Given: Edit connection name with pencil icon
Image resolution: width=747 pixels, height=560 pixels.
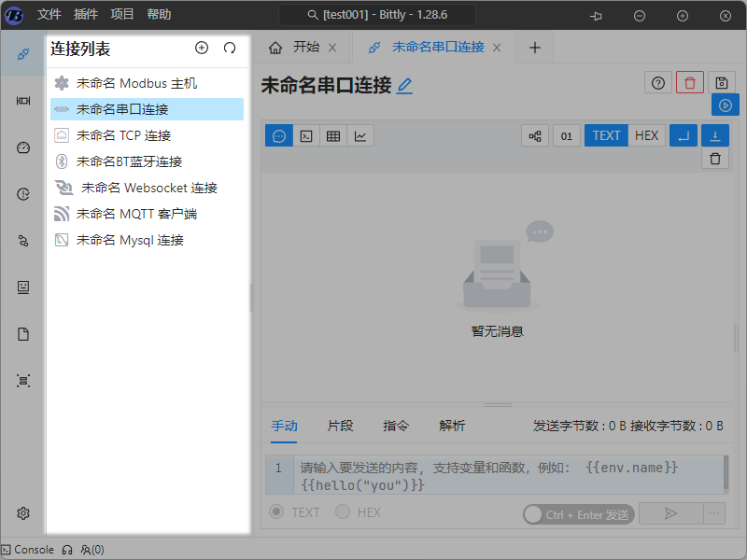Looking at the screenshot, I should pos(404,86).
